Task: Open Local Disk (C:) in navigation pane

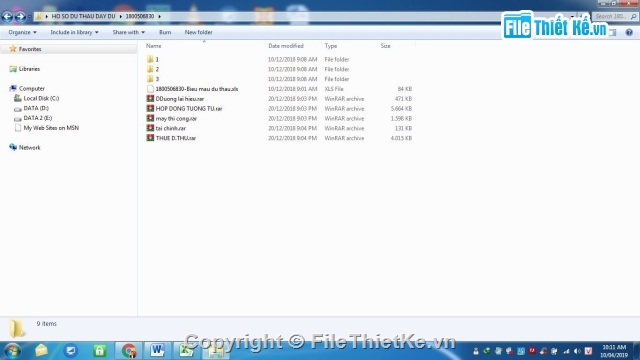Action: click(x=41, y=98)
